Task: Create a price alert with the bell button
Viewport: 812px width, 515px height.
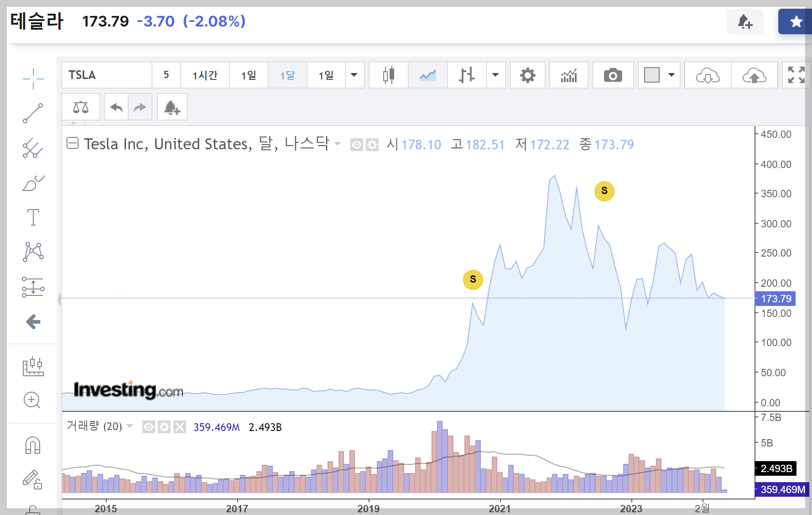Action: coord(172,106)
